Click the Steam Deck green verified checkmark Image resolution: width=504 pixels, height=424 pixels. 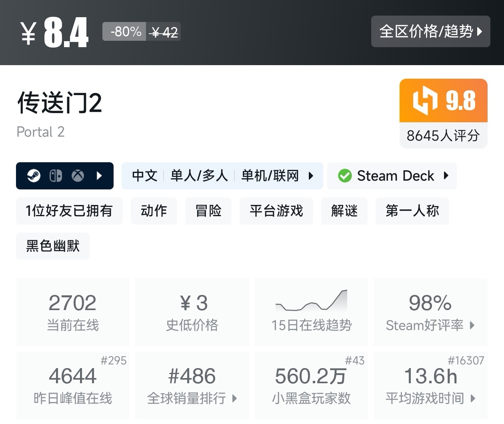click(x=345, y=176)
